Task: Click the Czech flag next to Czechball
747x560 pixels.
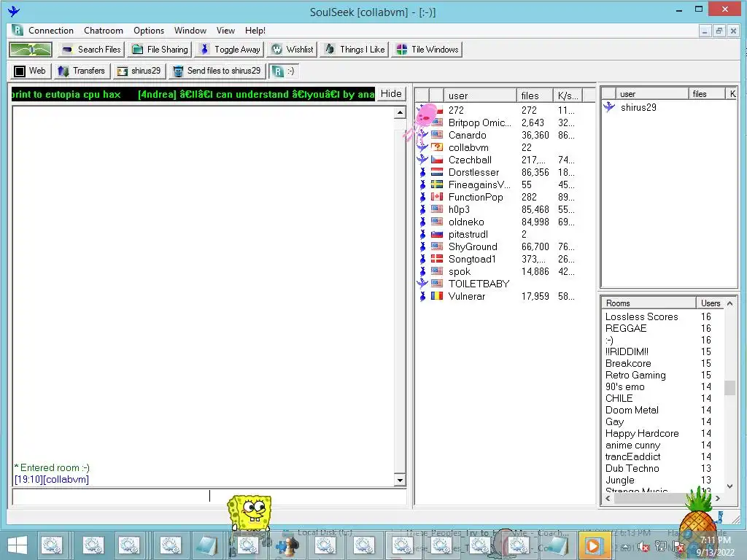Action: pyautogui.click(x=437, y=160)
